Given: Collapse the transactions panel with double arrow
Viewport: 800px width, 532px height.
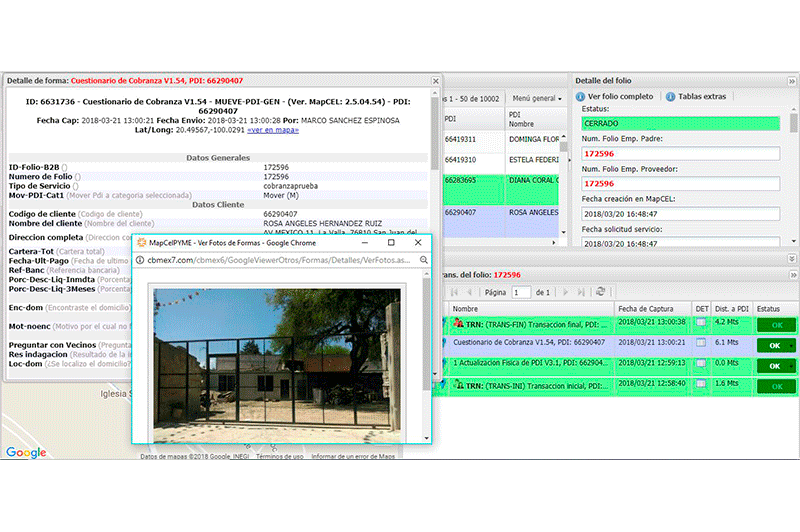Looking at the screenshot, I should click(x=790, y=273).
